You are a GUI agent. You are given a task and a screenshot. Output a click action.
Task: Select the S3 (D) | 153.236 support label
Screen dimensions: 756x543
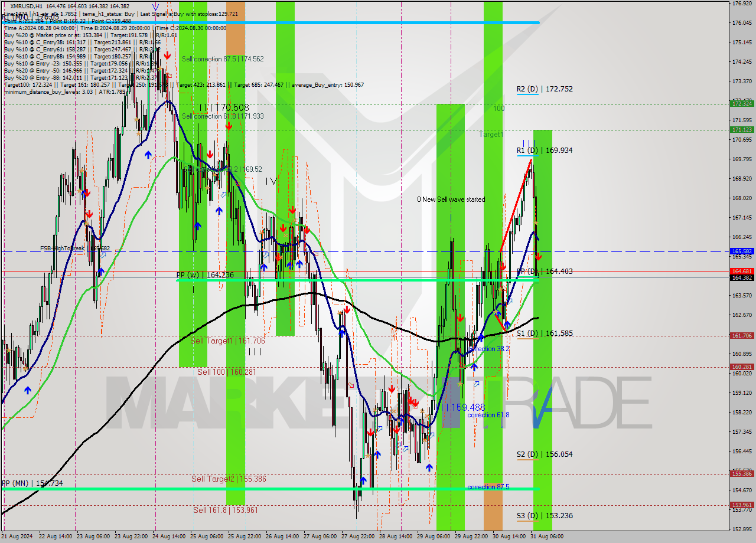click(545, 516)
